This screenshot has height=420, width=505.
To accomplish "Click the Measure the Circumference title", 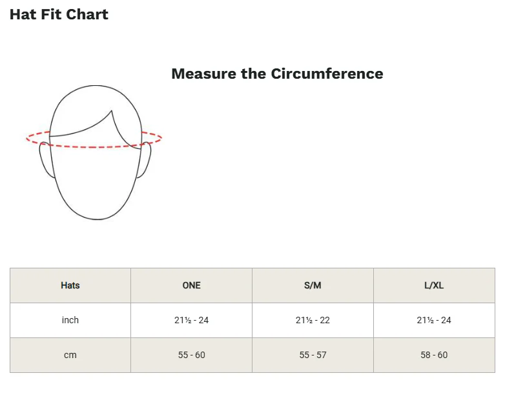I will coord(277,74).
